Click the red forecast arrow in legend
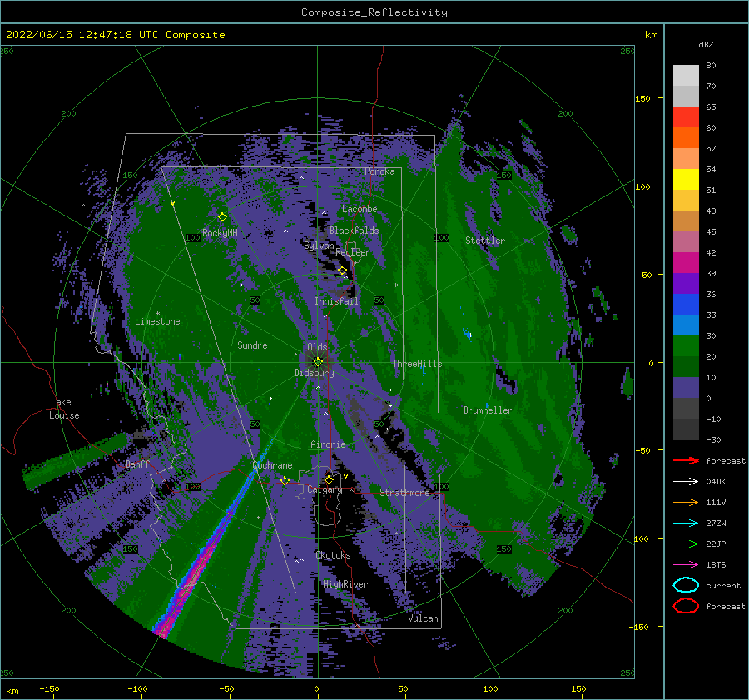Viewport: 749px width, 700px height. coord(686,460)
